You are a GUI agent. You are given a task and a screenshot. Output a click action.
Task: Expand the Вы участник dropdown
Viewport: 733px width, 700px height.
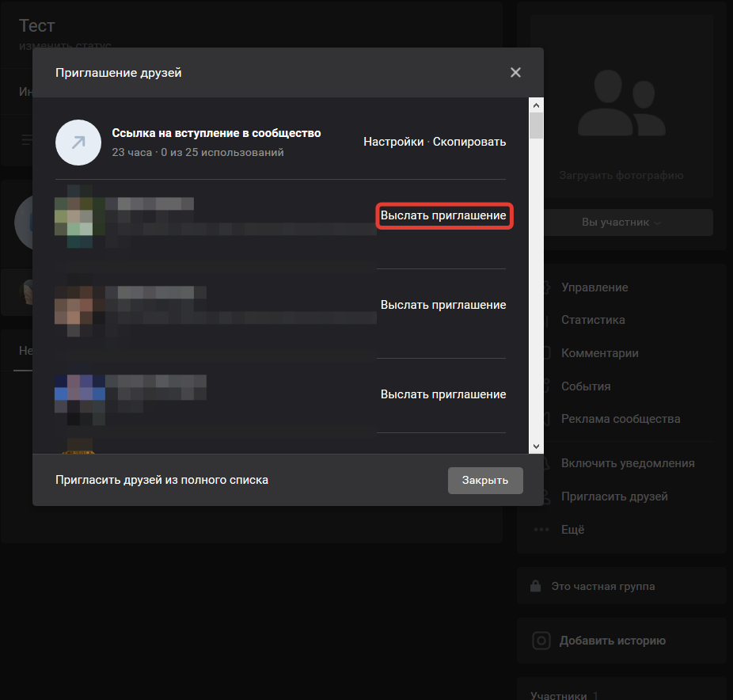(621, 223)
